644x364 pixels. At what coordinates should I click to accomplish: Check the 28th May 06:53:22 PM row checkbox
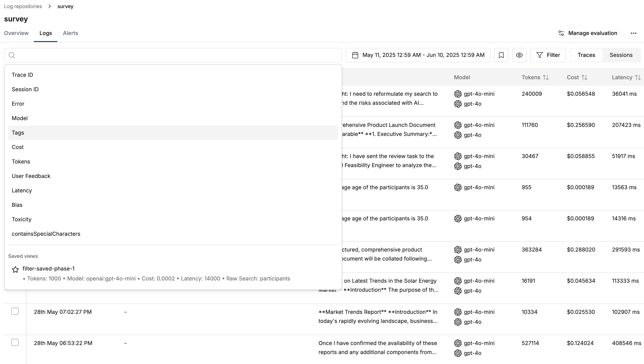point(15,342)
